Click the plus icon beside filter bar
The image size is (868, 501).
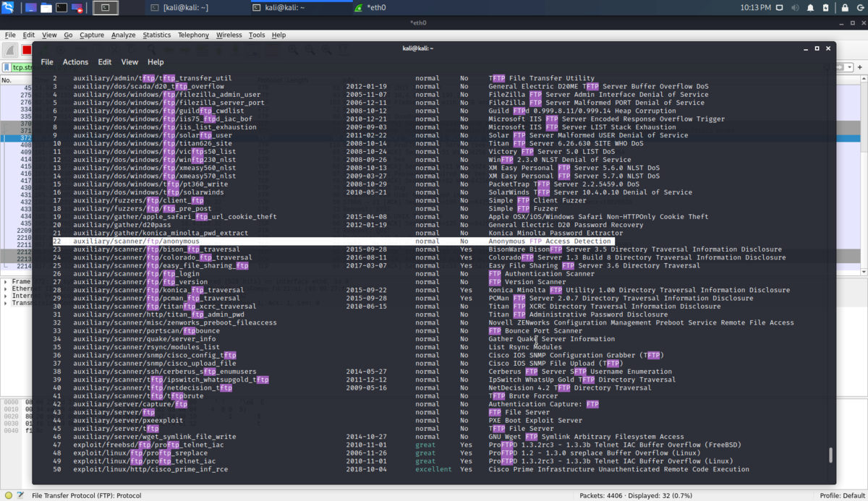pos(860,67)
